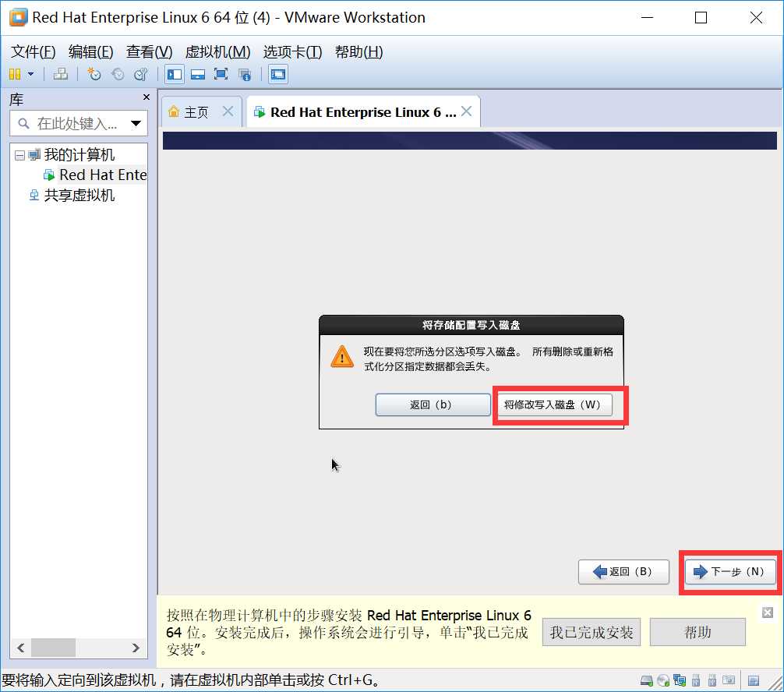
Task: Click the VMware Workstation title bar logo
Action: click(x=19, y=17)
